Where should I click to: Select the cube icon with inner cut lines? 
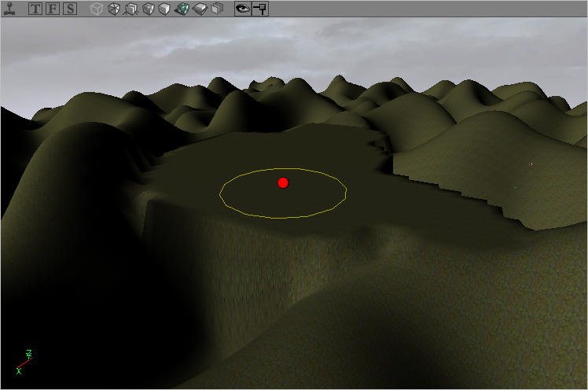(113, 9)
